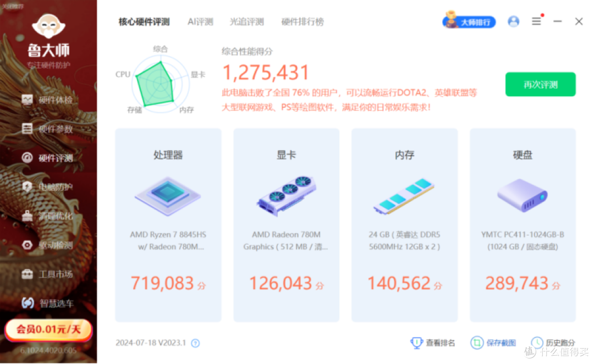
Task: Click the processor chip illustration
Action: click(168, 196)
